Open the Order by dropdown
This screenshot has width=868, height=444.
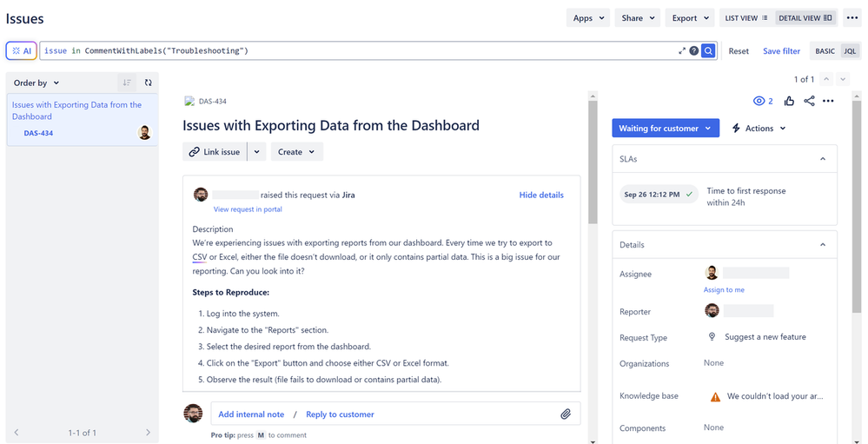click(36, 83)
